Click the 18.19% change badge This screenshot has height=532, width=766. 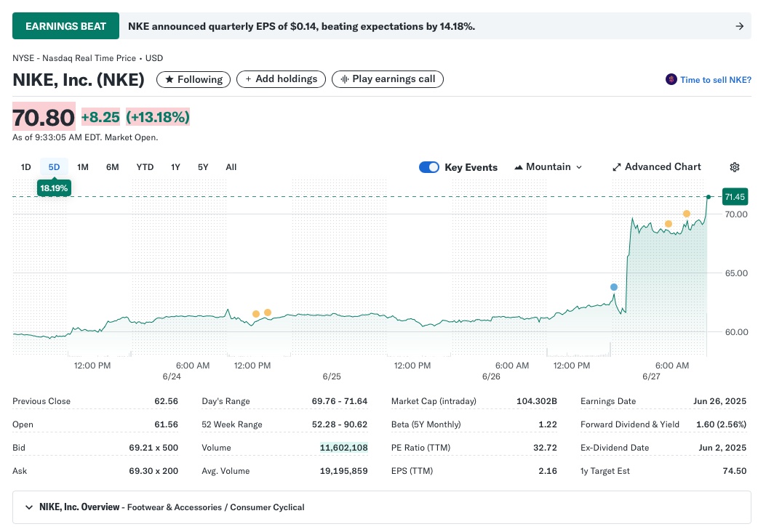(x=54, y=188)
